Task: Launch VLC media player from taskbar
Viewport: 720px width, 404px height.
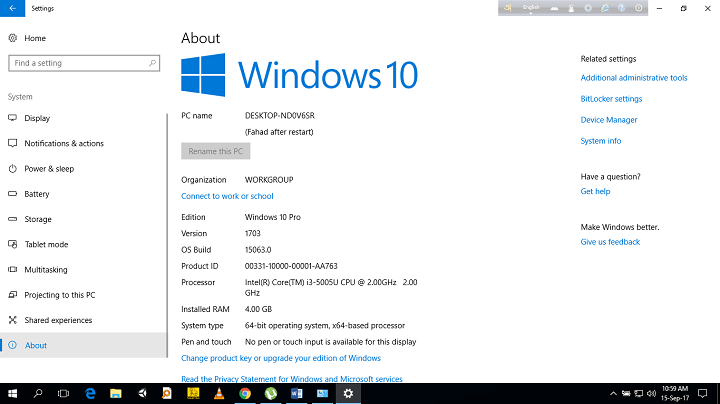Action: click(x=219, y=393)
